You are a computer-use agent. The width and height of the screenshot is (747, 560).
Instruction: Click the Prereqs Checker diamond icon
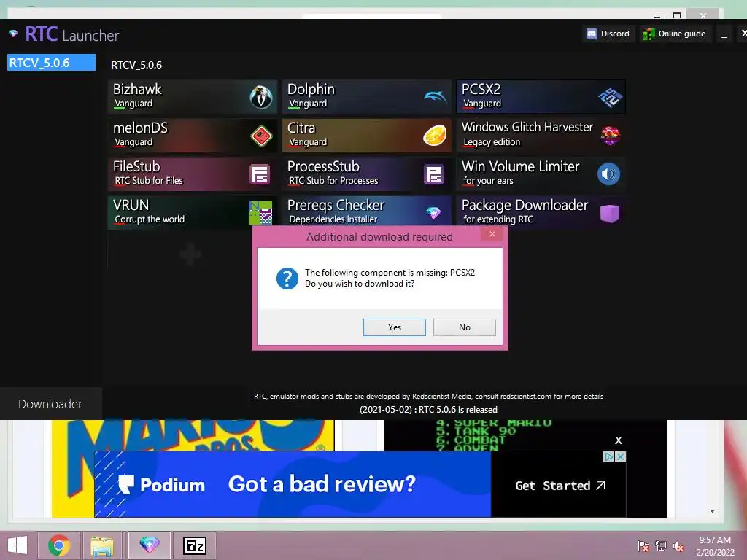coord(433,213)
